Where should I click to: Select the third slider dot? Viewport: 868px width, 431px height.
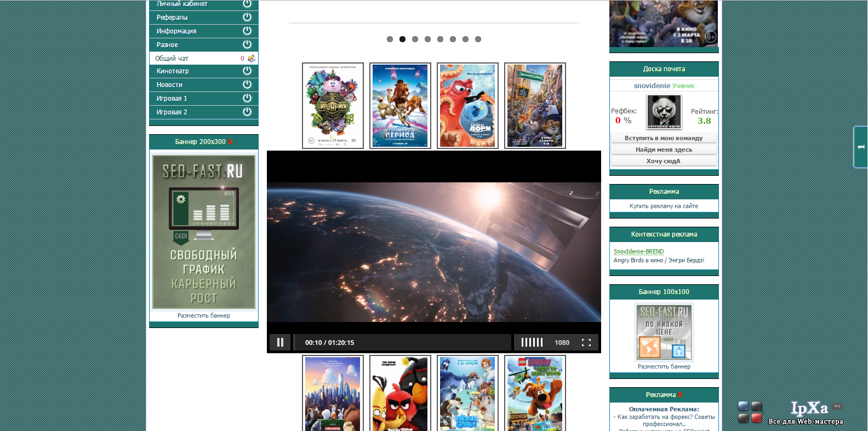click(x=415, y=39)
